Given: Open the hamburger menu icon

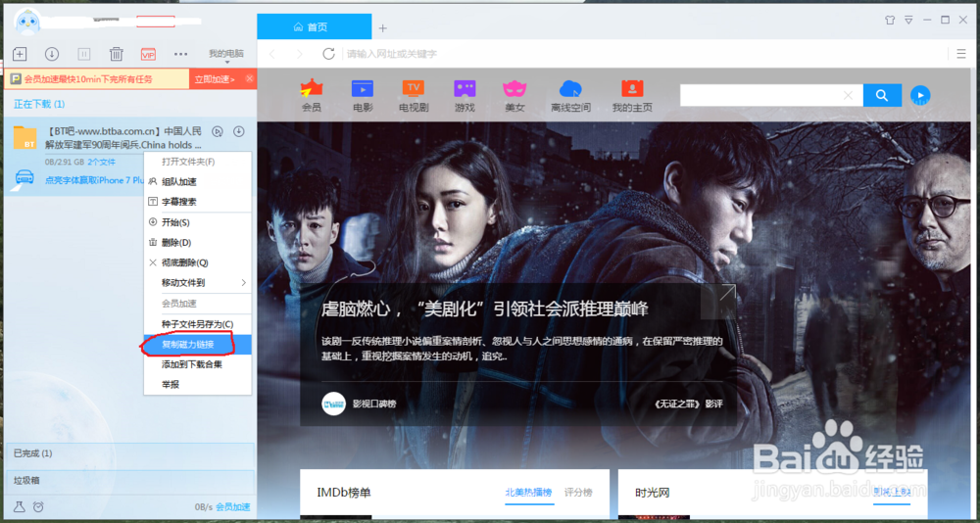Looking at the screenshot, I should click(961, 54).
